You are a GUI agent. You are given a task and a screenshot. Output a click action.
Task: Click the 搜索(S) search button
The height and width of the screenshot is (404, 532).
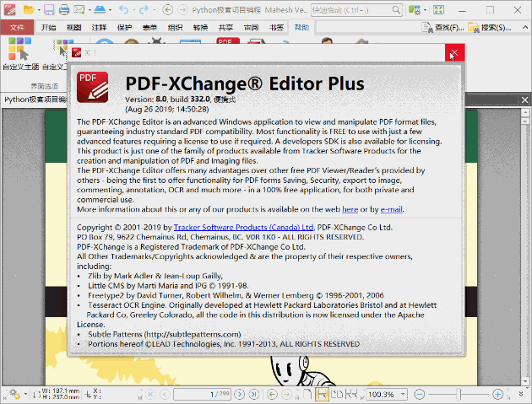(489, 28)
